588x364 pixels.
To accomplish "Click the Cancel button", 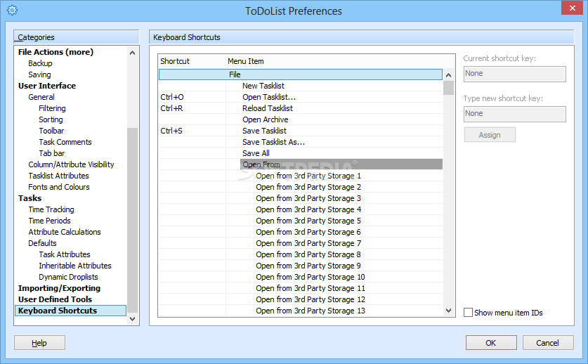I will click(547, 343).
